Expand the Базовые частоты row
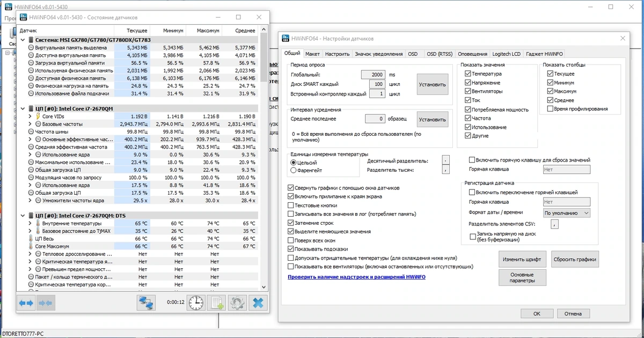644x338 pixels. click(30, 124)
